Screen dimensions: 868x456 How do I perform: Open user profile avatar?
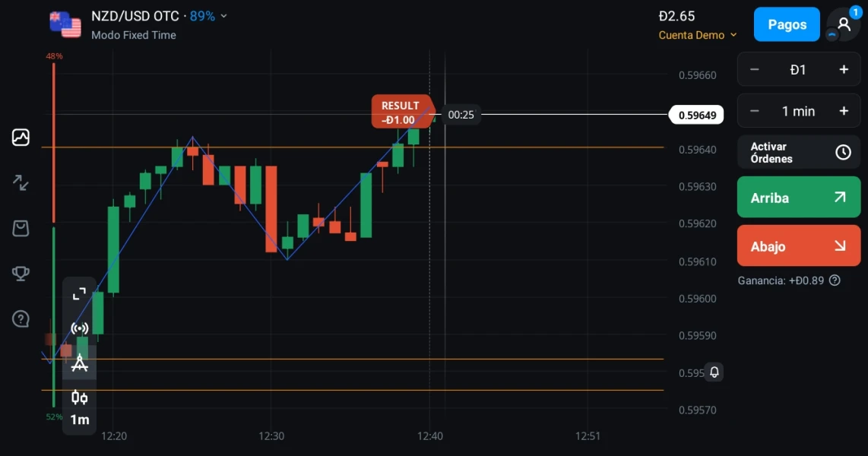tap(843, 24)
